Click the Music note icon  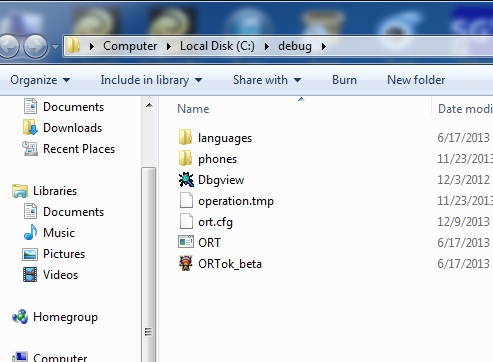[x=30, y=232]
